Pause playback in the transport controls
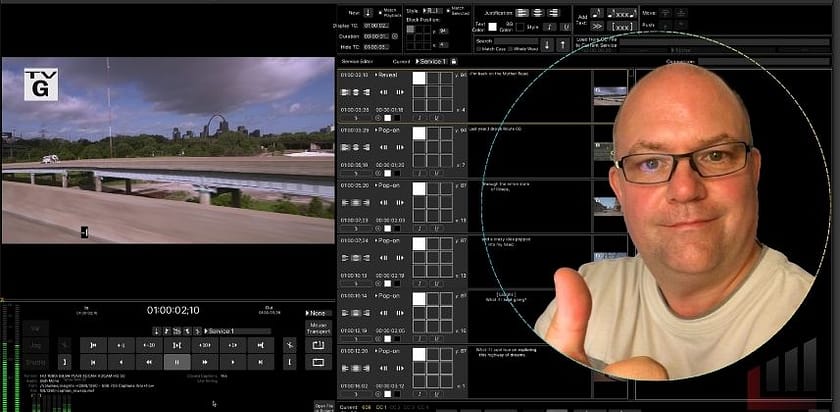The width and height of the screenshot is (840, 412). (177, 362)
